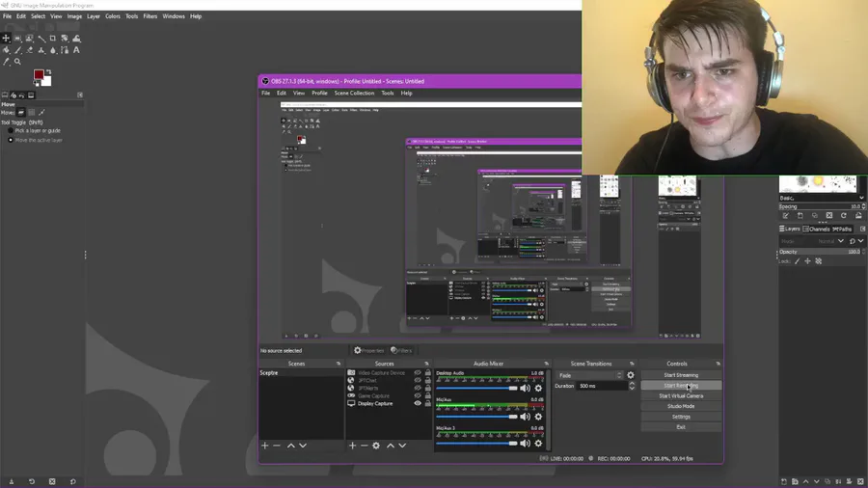Move source down with arrow icon
Screen dimensions: 868x488
click(x=402, y=446)
